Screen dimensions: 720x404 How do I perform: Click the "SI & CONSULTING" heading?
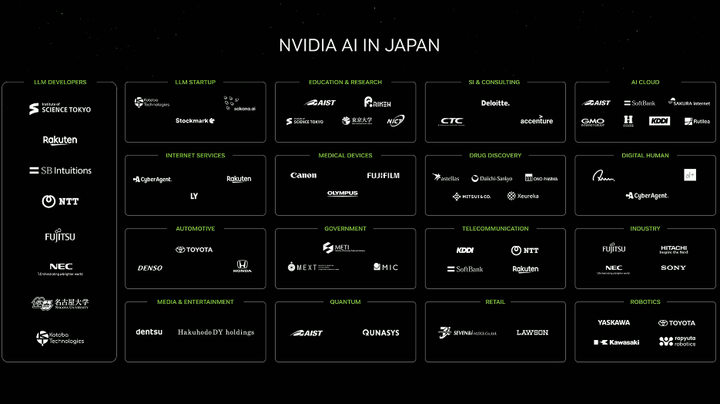(494, 82)
